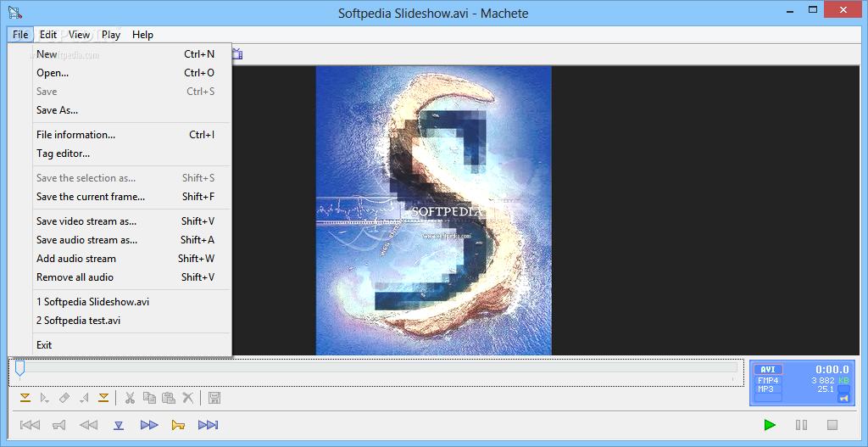Select Save audio stream as...
The image size is (868, 447).
click(x=131, y=240)
